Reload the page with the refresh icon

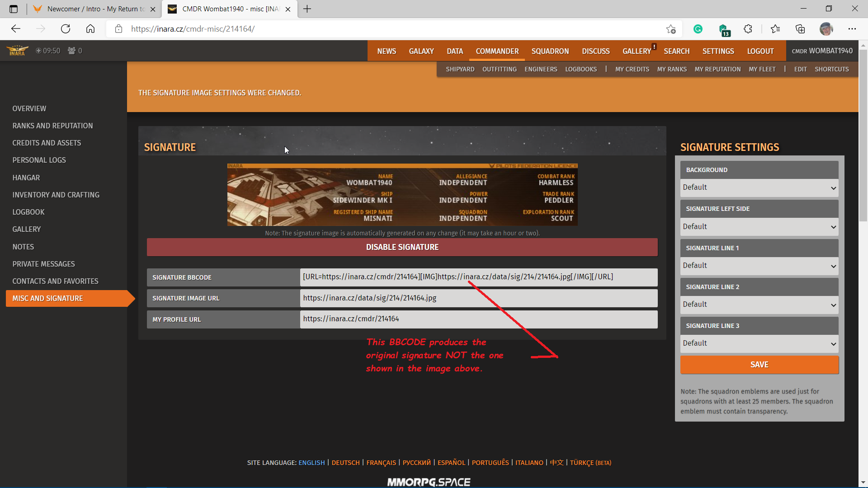click(x=66, y=29)
